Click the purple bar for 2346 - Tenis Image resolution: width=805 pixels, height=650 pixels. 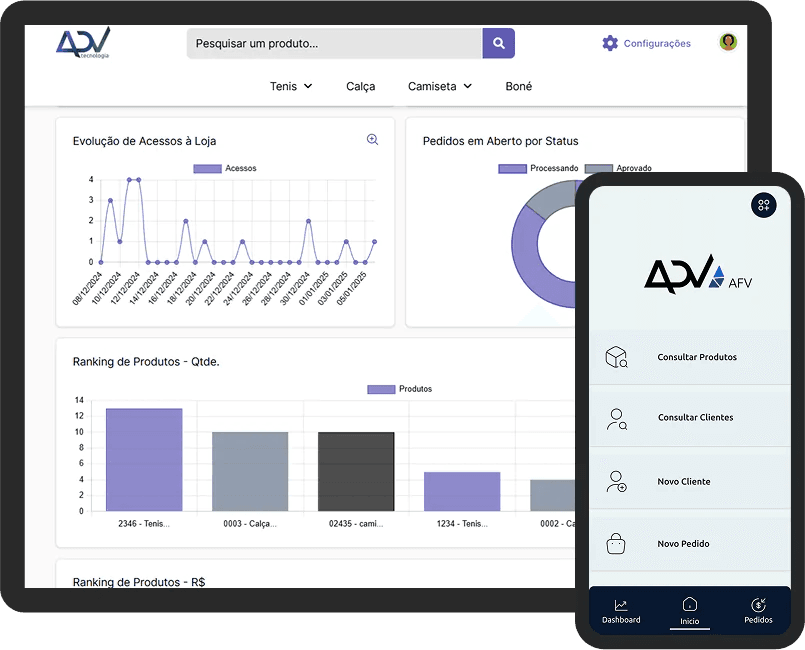tap(144, 460)
